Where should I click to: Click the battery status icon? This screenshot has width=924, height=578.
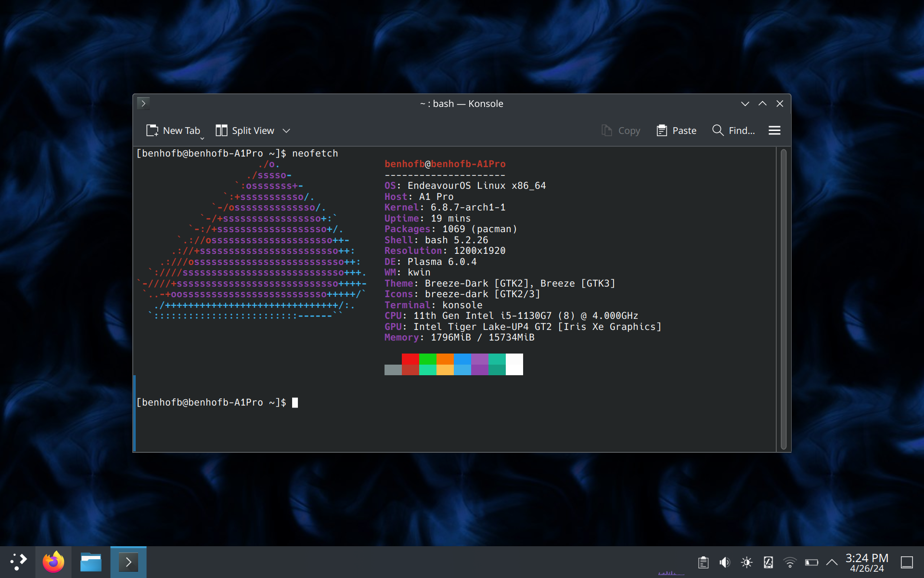[811, 562]
